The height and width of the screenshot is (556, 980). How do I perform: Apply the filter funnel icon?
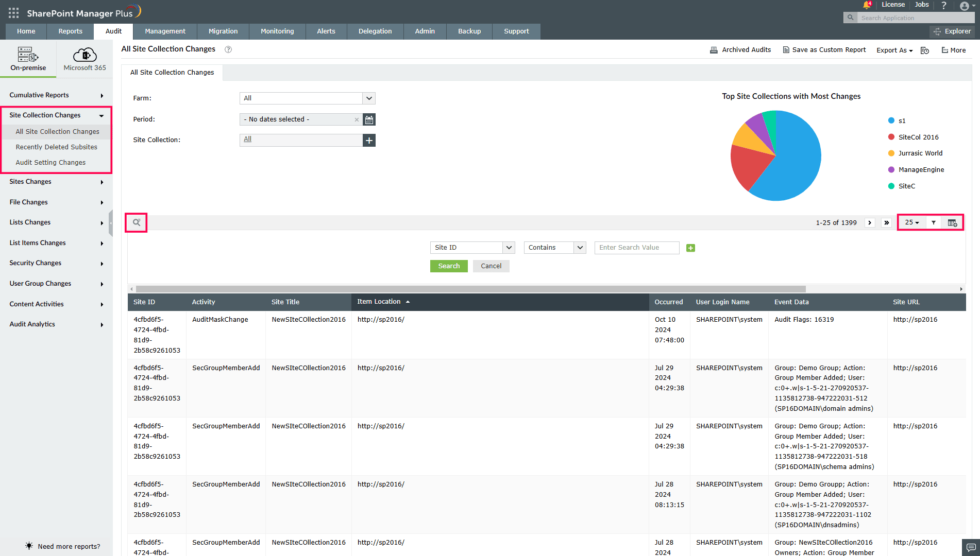[933, 222]
